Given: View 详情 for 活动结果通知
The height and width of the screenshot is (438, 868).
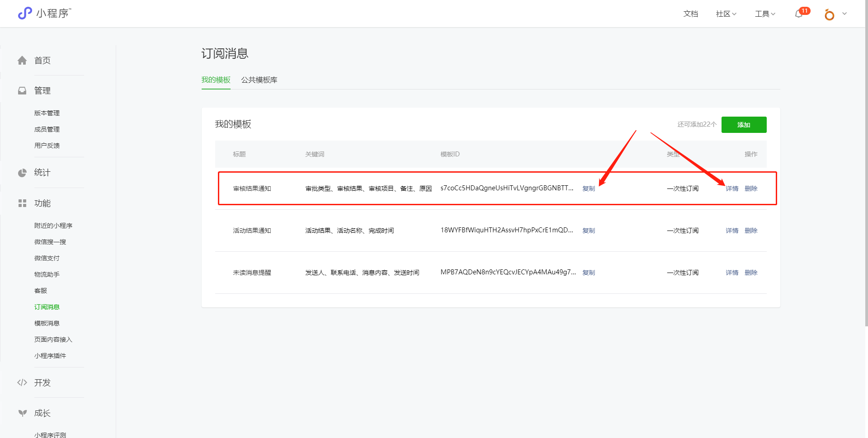Looking at the screenshot, I should [x=732, y=231].
